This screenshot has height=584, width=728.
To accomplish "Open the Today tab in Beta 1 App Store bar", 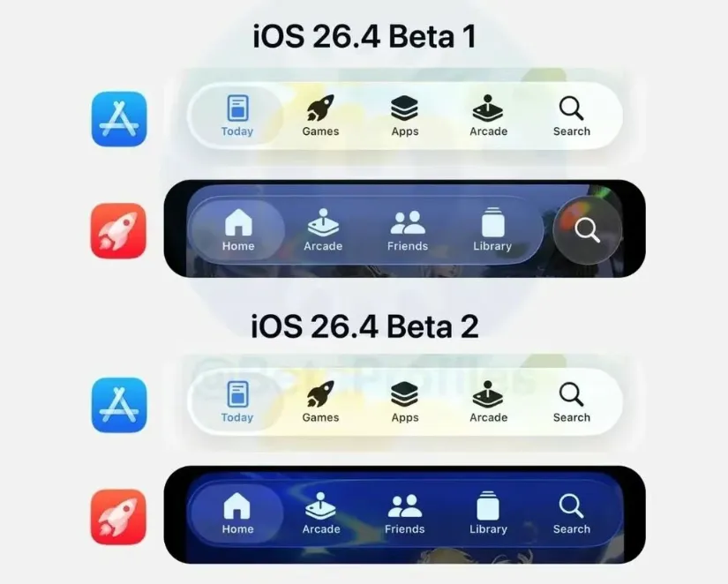I will tap(237, 116).
